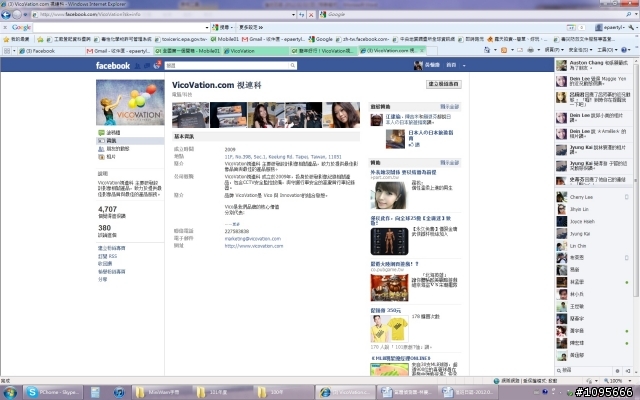This screenshot has height=400, width=640.
Task: Open the Facebook friend requests icon
Action: pyautogui.click(x=138, y=65)
